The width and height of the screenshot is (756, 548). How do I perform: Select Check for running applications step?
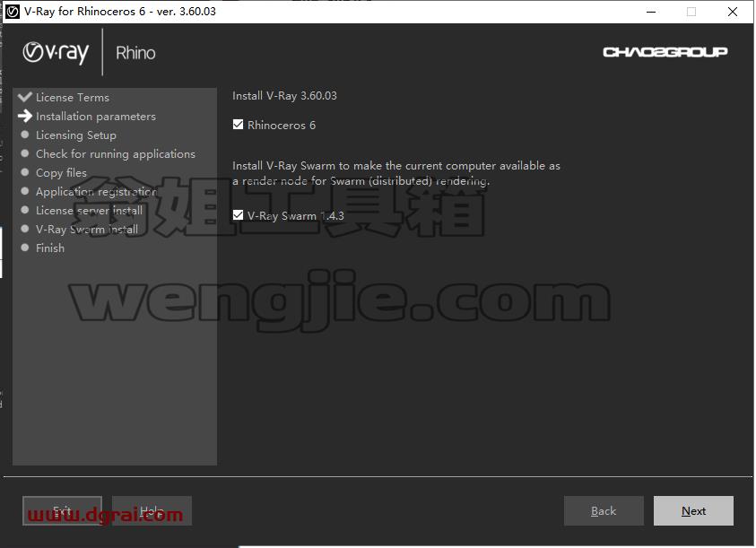116,154
